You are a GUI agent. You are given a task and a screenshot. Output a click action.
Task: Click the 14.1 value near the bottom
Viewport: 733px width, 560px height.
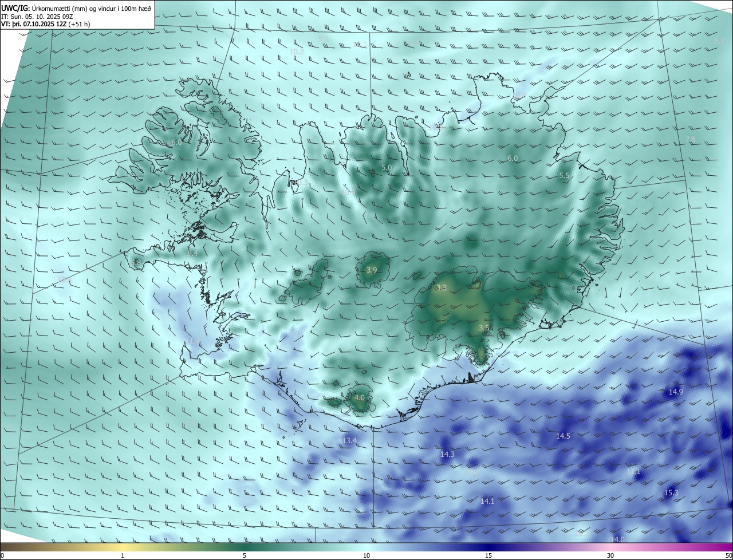[487, 501]
